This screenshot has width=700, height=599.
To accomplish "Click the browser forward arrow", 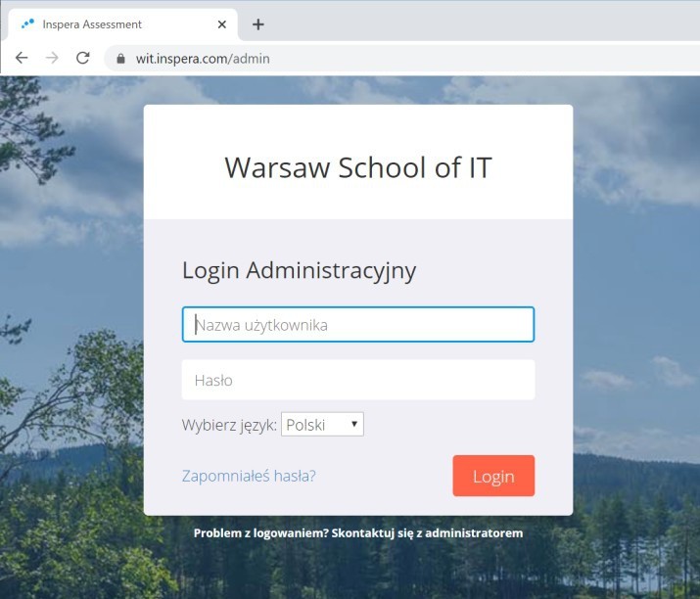I will pyautogui.click(x=52, y=58).
